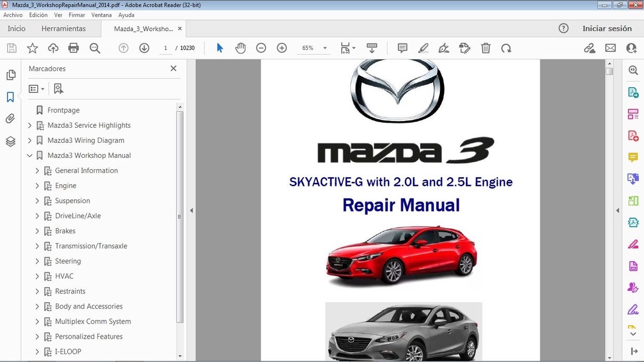Screen dimensions: 644x362
Task: Upload the file using the cloud arrow icon
Action: point(53,48)
